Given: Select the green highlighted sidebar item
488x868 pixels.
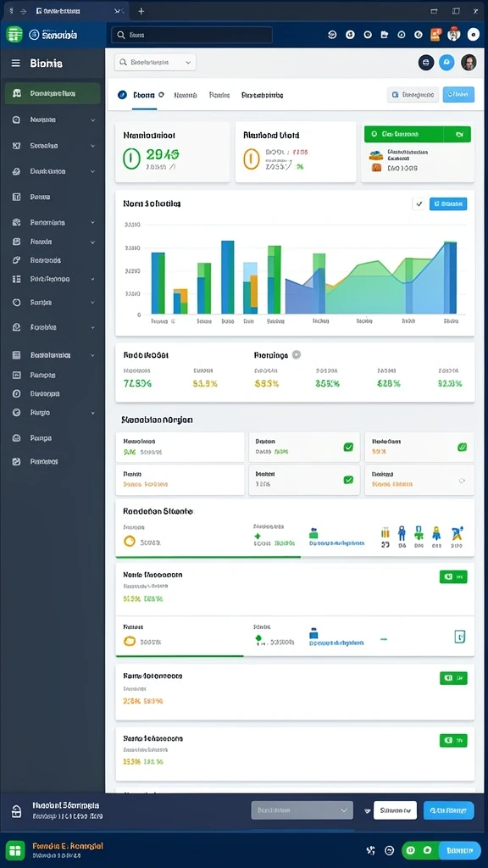Looking at the screenshot, I should [x=53, y=93].
